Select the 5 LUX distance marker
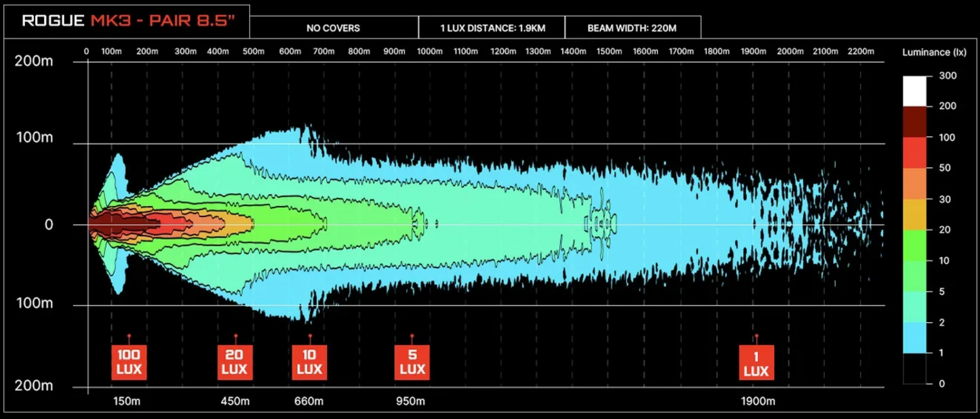 click(x=412, y=362)
